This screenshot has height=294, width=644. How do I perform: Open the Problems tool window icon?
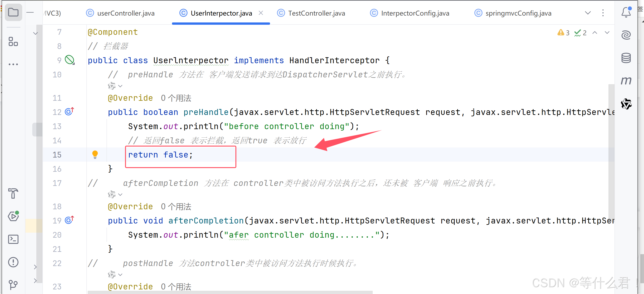[x=13, y=262]
